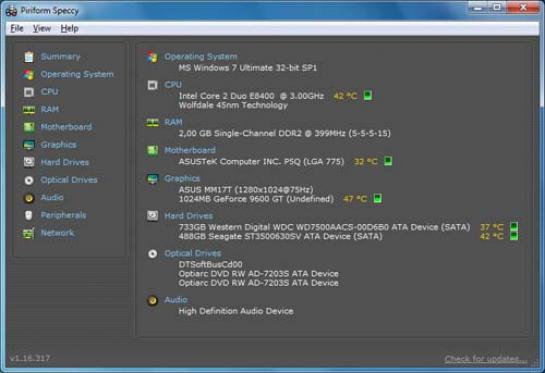
Task: Open the CPU heading link in summary
Action: 173,85
